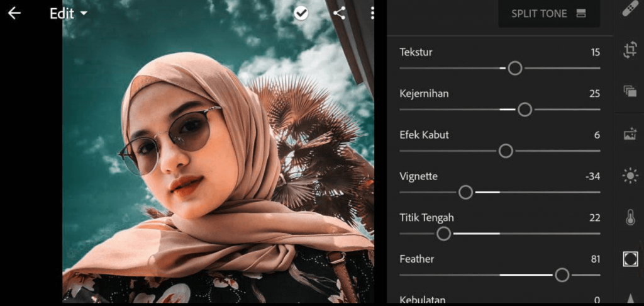This screenshot has height=306, width=644.
Task: Go back using the left arrow
Action: point(14,13)
